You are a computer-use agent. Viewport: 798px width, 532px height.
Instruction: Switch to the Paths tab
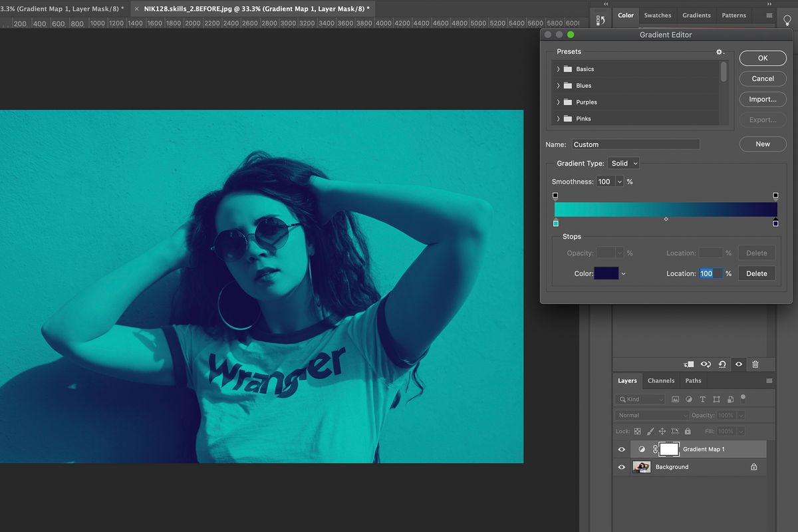tap(693, 381)
